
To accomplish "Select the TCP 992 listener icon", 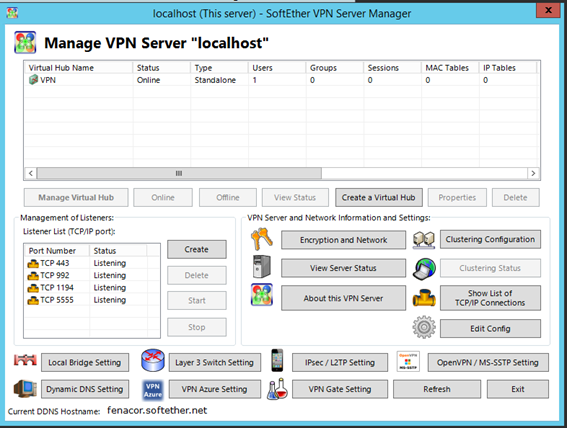I will click(x=33, y=276).
